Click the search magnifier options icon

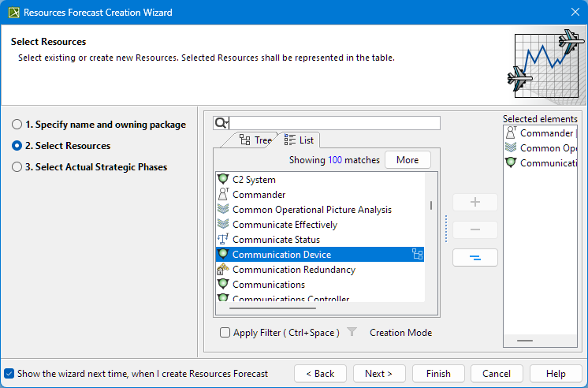click(221, 123)
